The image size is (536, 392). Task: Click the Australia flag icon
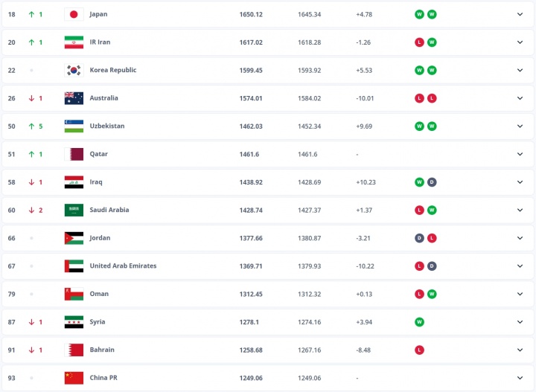tap(74, 98)
